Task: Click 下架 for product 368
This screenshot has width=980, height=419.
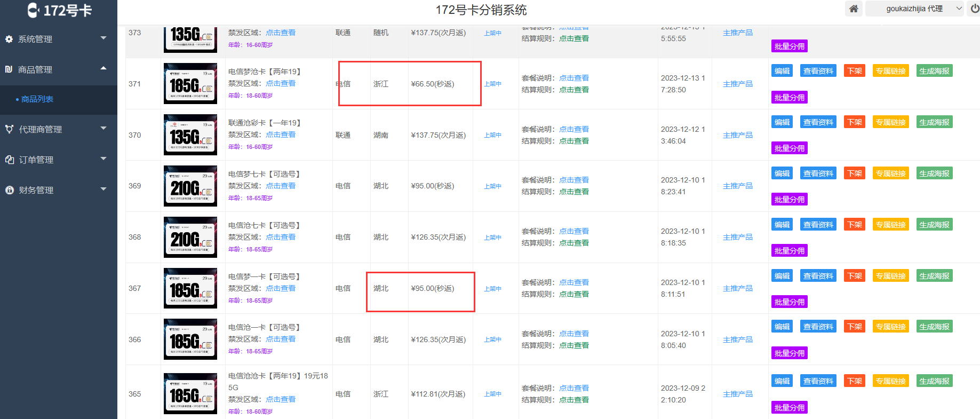Action: [x=855, y=225]
